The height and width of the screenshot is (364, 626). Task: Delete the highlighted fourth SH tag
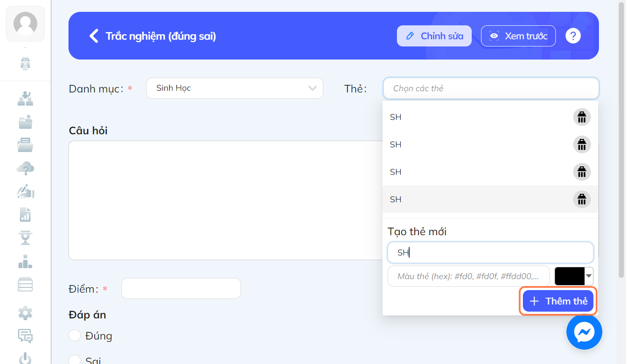(x=582, y=199)
